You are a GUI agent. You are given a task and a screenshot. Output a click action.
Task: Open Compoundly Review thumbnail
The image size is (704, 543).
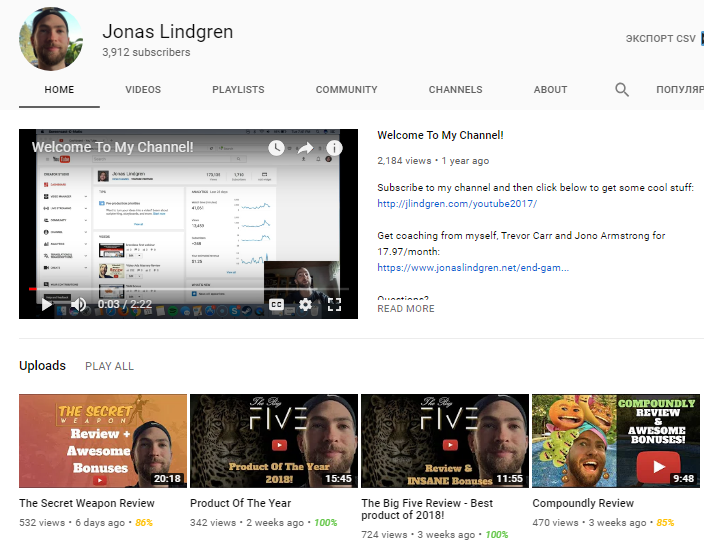click(x=616, y=441)
